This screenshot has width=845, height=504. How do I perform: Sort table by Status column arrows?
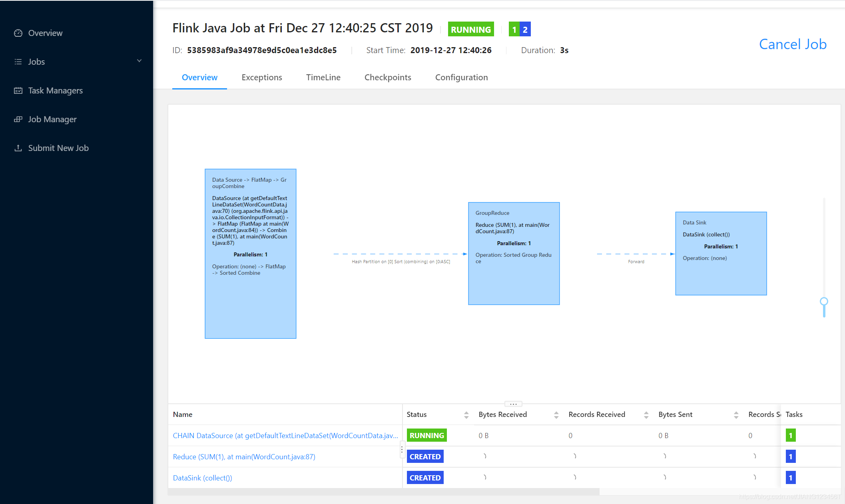pos(466,415)
